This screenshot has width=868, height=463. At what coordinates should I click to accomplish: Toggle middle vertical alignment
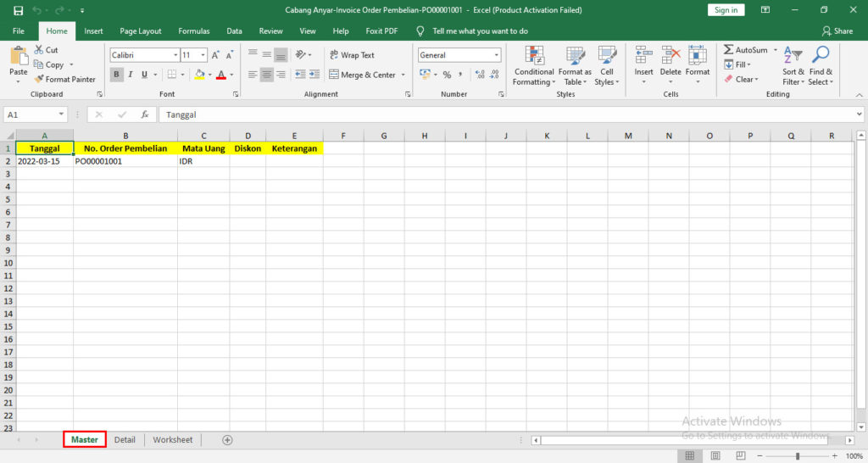click(x=267, y=54)
